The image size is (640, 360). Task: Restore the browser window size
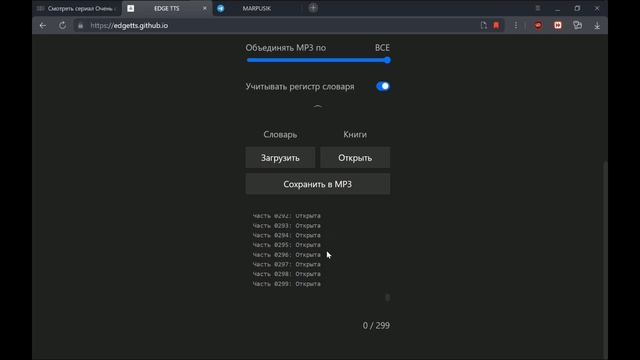point(577,8)
